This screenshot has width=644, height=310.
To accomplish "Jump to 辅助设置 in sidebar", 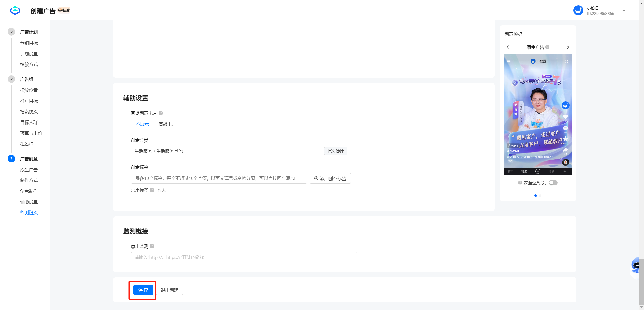I will tap(29, 202).
